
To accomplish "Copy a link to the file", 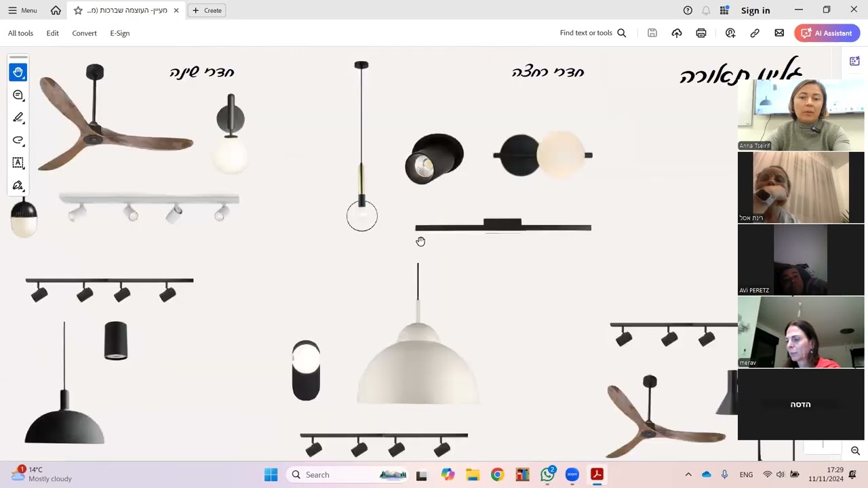I will [755, 33].
